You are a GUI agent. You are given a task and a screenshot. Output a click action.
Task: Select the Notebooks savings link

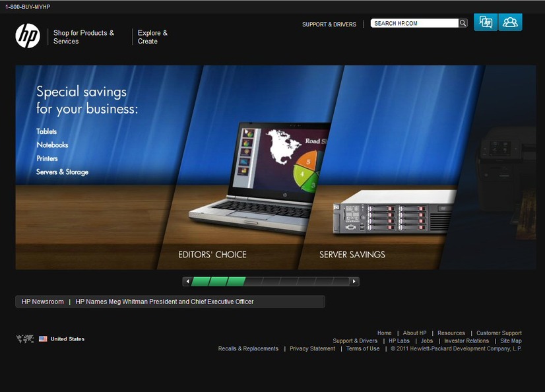[x=53, y=145]
